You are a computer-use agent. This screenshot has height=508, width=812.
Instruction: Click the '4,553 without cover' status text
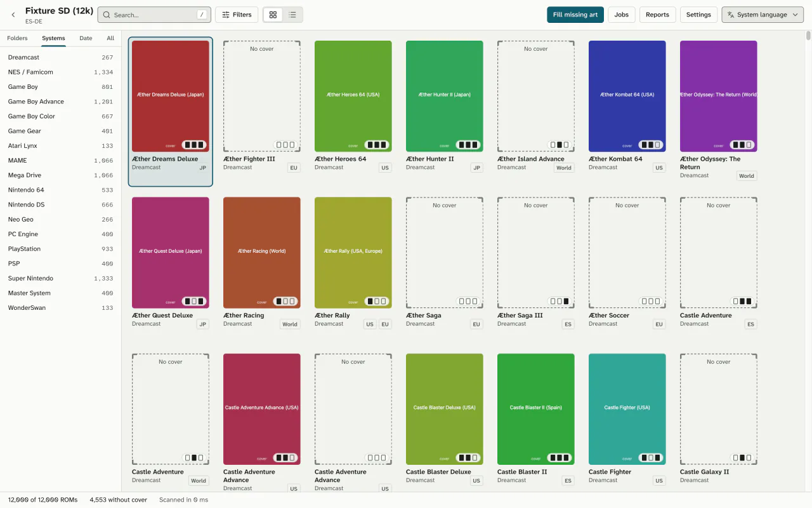[119, 500]
